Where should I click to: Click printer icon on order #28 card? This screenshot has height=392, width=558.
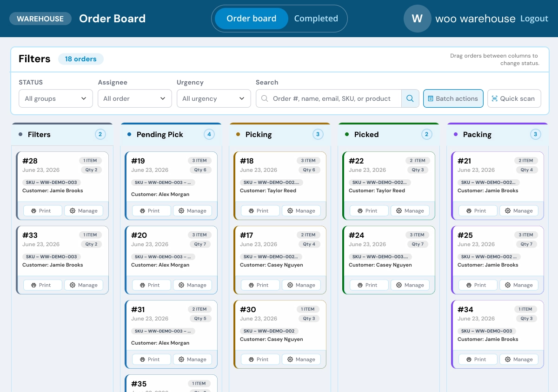tap(33, 211)
